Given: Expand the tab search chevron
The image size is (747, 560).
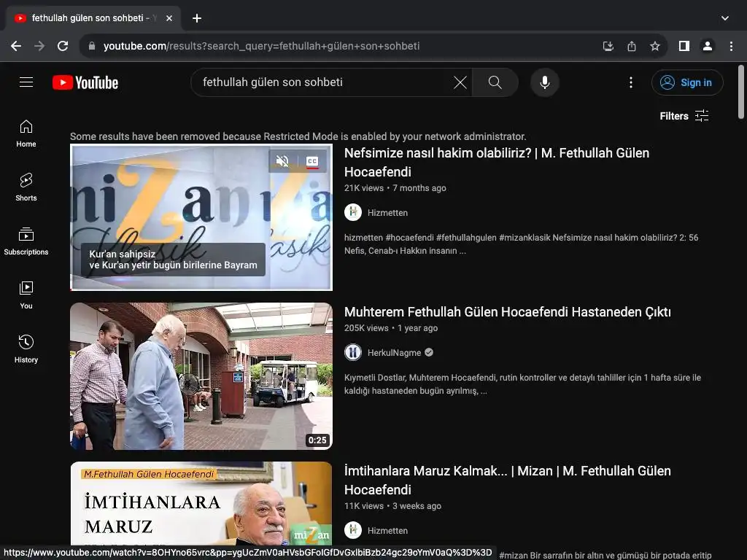Looking at the screenshot, I should (724, 18).
